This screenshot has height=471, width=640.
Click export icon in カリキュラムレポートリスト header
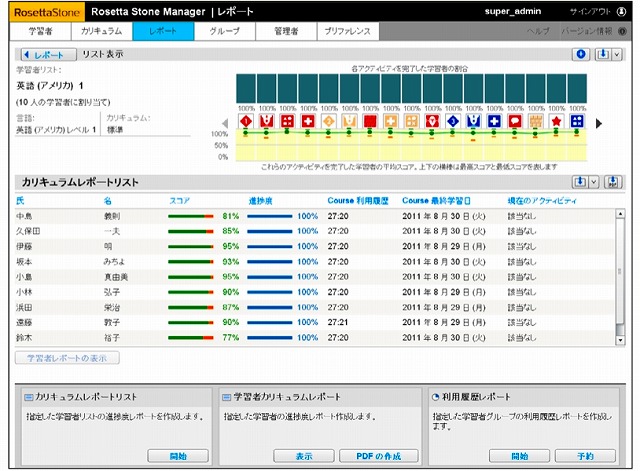click(x=580, y=182)
